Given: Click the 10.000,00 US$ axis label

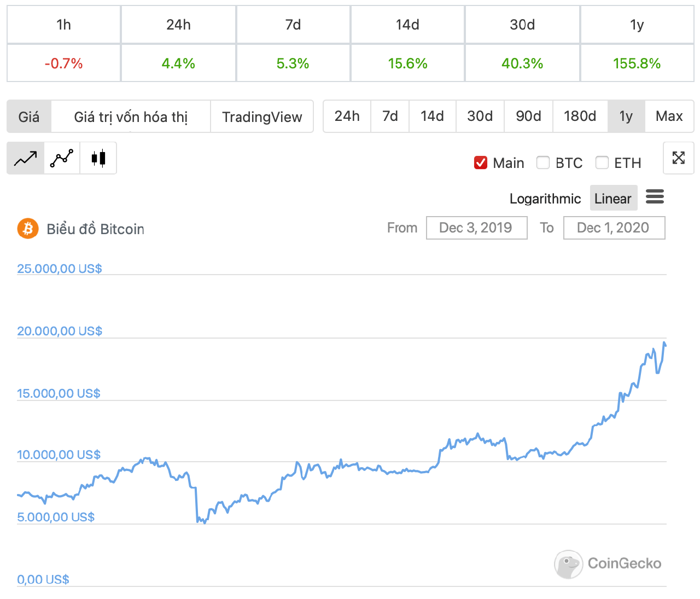Looking at the screenshot, I should pyautogui.click(x=59, y=455).
